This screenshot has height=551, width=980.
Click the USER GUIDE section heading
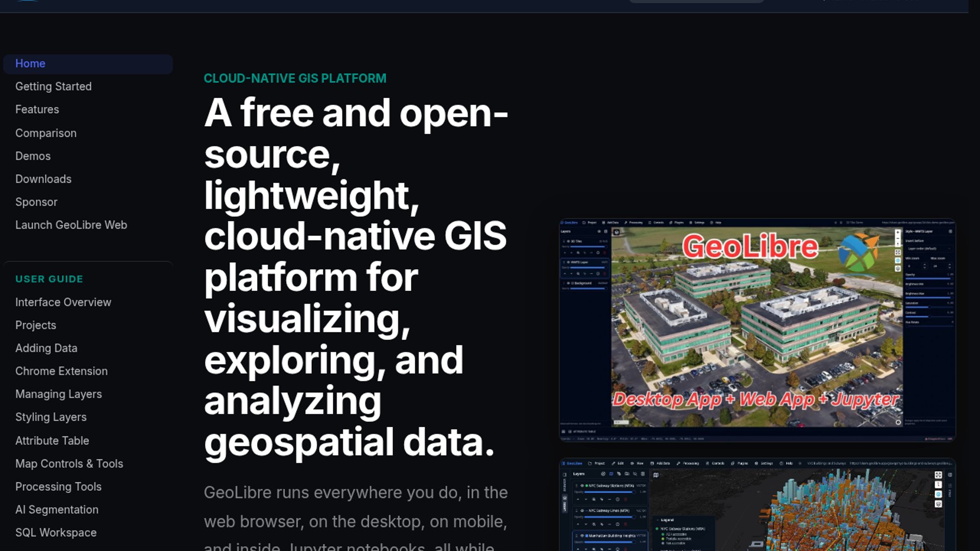coord(49,279)
